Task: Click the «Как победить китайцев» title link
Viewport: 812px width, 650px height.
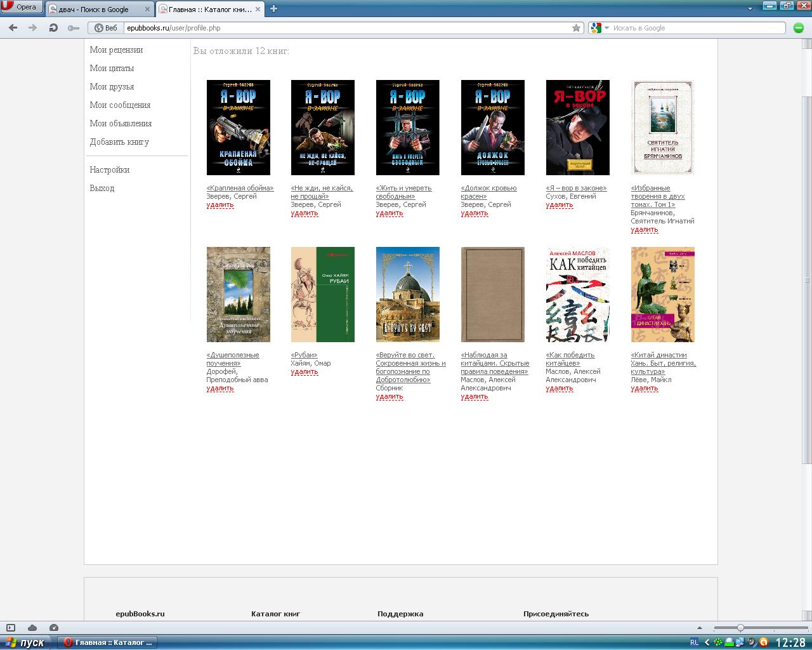Action: (570, 359)
